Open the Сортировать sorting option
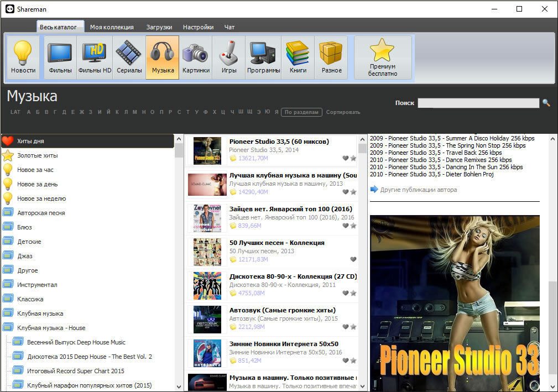This screenshot has height=392, width=558. 343,112
